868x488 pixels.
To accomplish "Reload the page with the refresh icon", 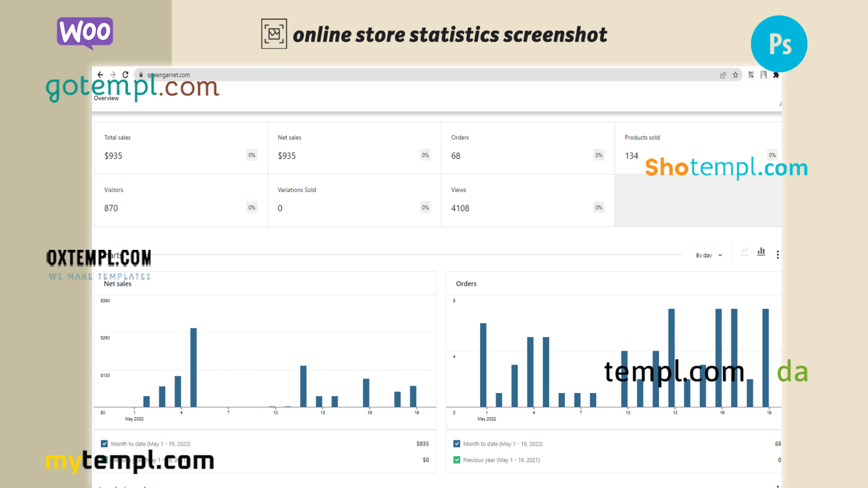I will (x=125, y=75).
